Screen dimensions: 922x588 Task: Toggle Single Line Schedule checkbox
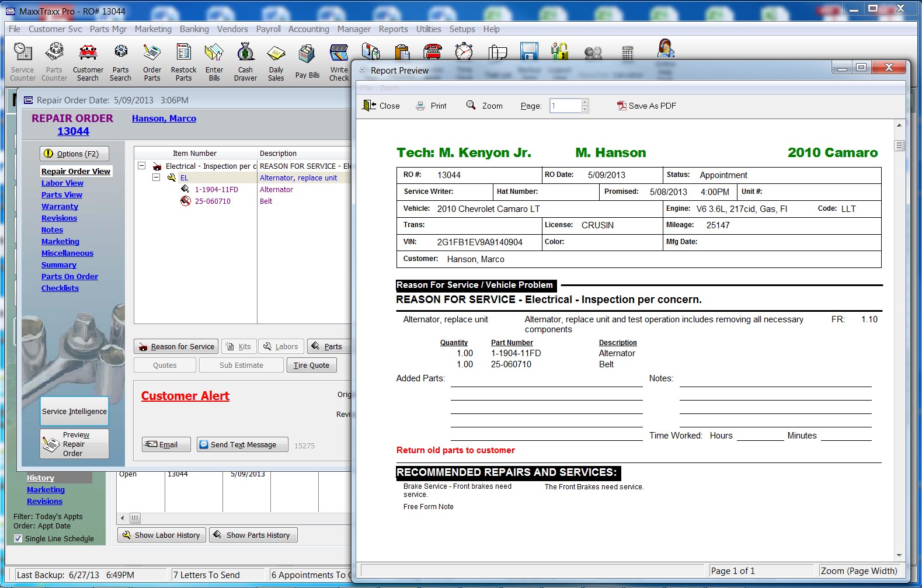18,538
